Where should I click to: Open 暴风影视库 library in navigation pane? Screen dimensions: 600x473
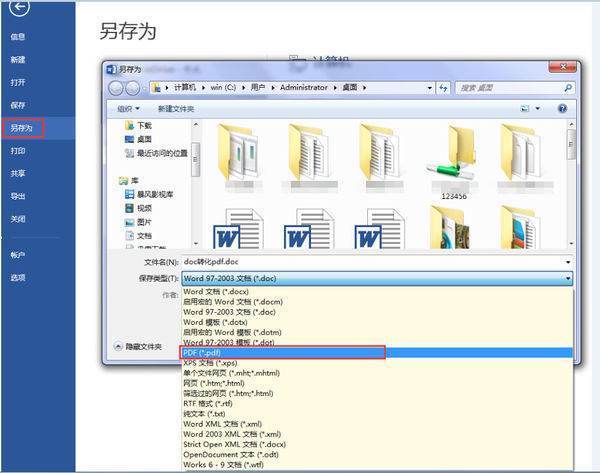pyautogui.click(x=155, y=194)
